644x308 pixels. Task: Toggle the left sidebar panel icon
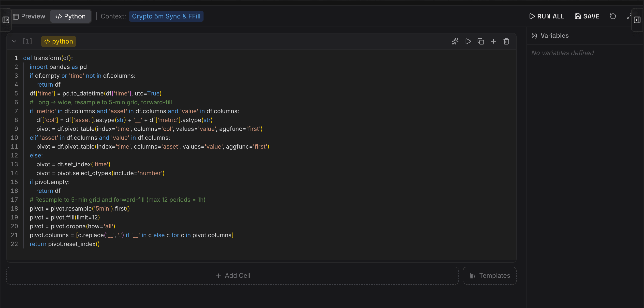click(x=6, y=20)
